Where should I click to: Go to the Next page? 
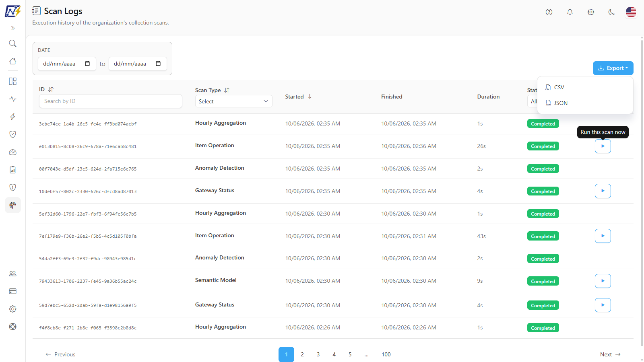610,354
